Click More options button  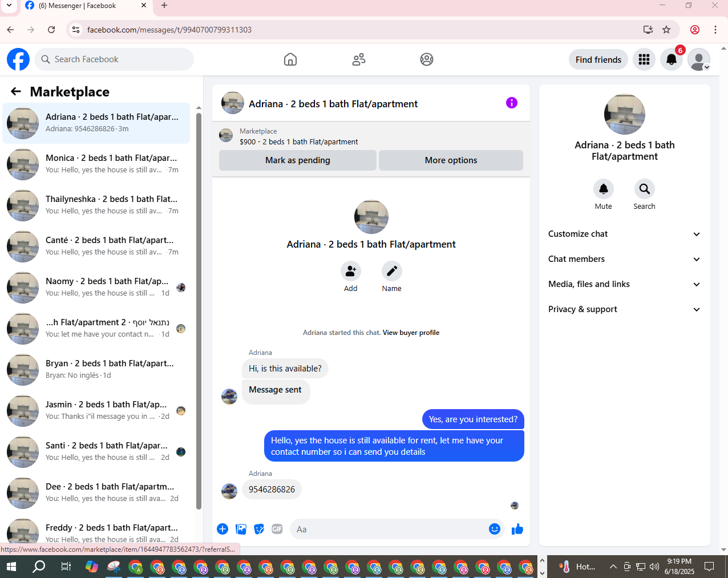(451, 160)
